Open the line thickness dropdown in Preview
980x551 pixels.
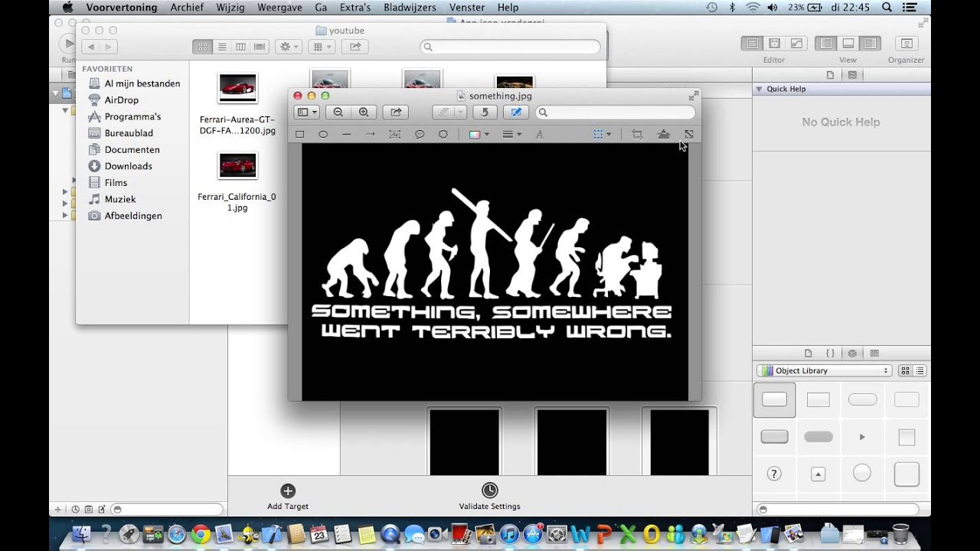pos(511,134)
